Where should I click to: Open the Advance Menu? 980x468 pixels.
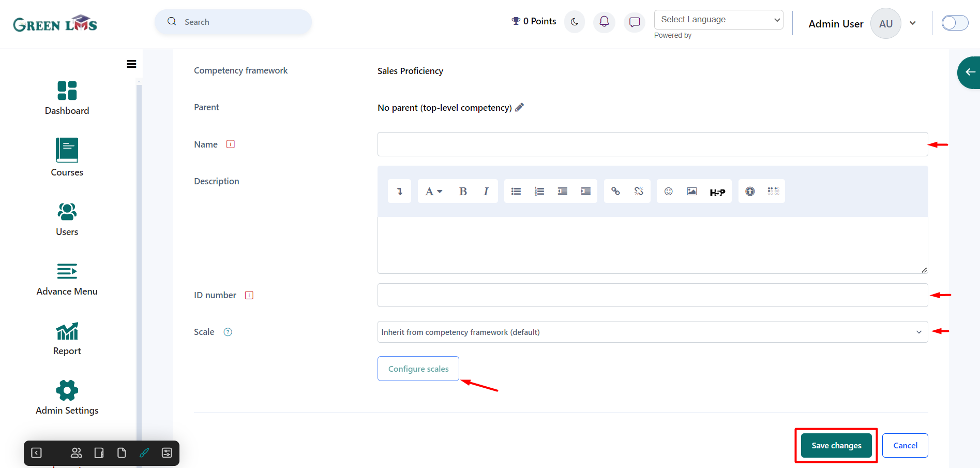[67, 280]
